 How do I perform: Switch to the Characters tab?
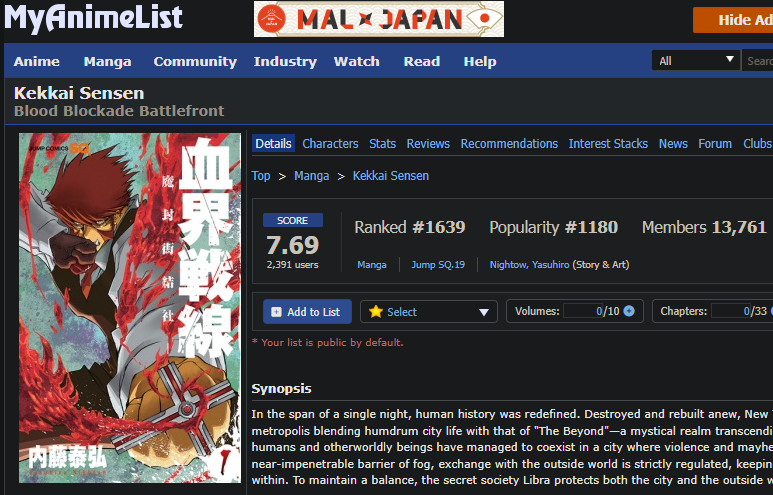click(x=330, y=143)
